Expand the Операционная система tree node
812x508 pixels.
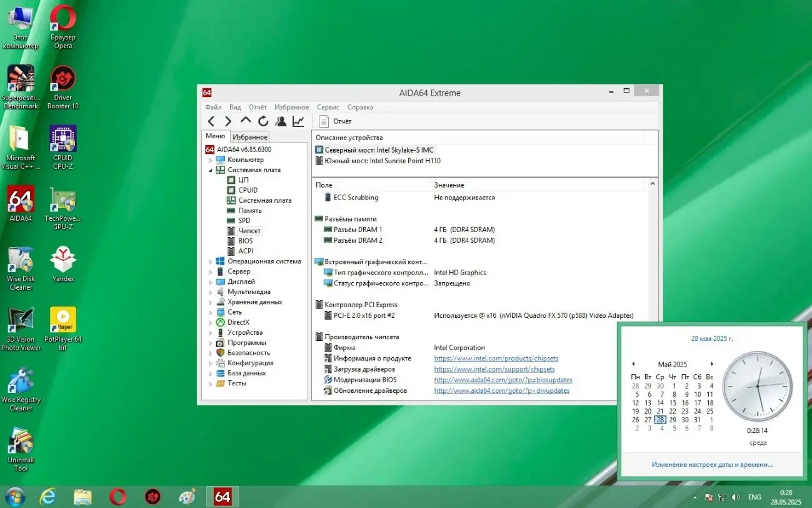[x=210, y=261]
